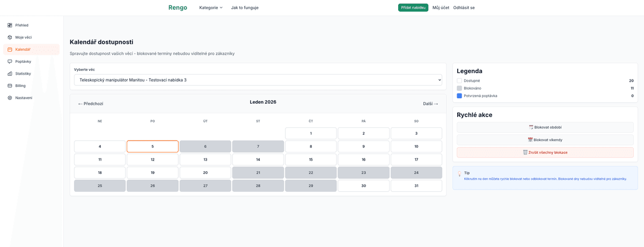The height and width of the screenshot is (247, 644).
Task: Unblock the blocked day 25 cell
Action: pos(100,186)
